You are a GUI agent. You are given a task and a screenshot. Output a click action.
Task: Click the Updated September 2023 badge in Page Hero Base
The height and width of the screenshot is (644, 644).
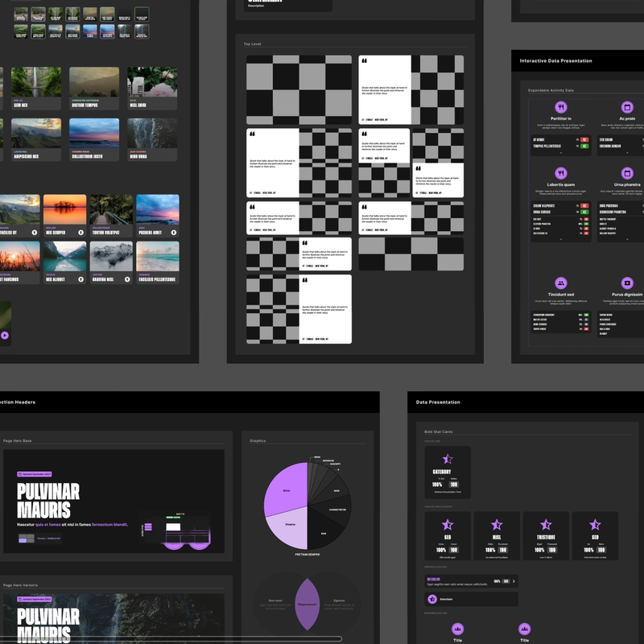(35, 474)
